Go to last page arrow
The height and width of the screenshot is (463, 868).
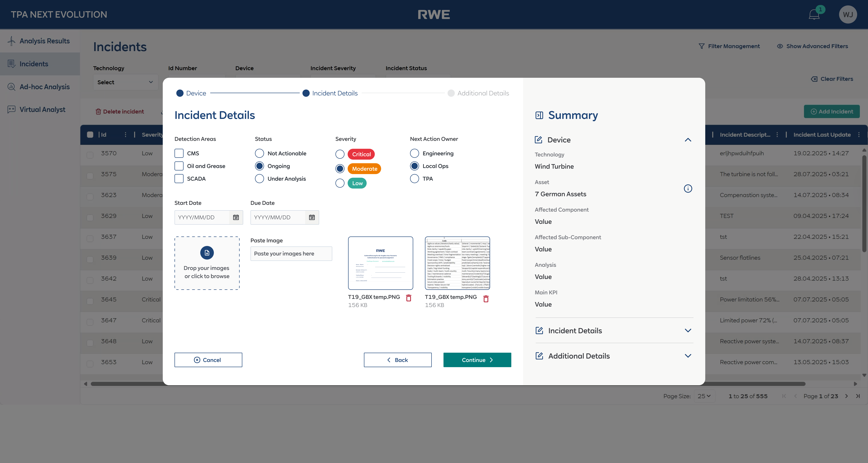[858, 396]
